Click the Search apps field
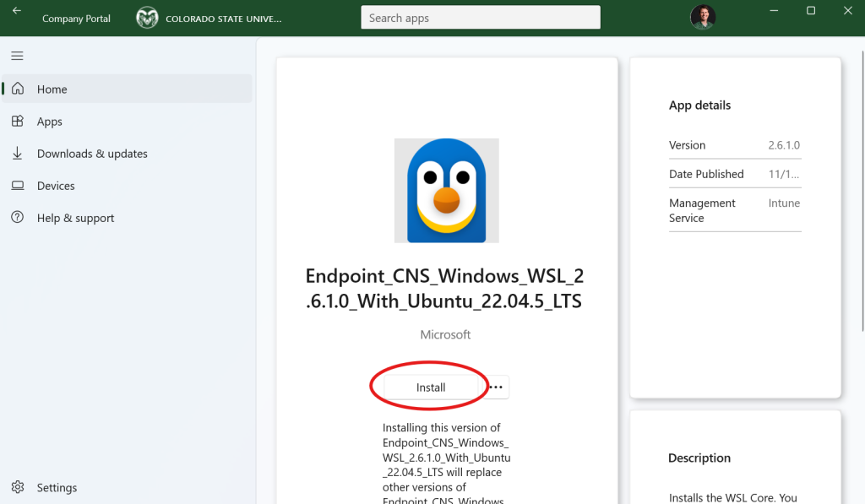865x504 pixels. 480,18
